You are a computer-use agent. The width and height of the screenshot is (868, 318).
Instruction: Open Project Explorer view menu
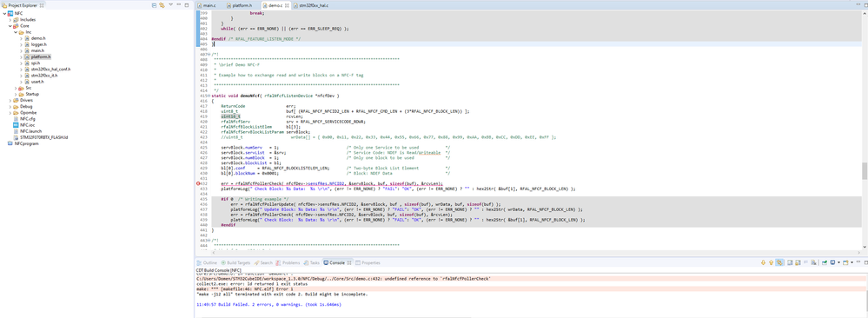point(170,5)
